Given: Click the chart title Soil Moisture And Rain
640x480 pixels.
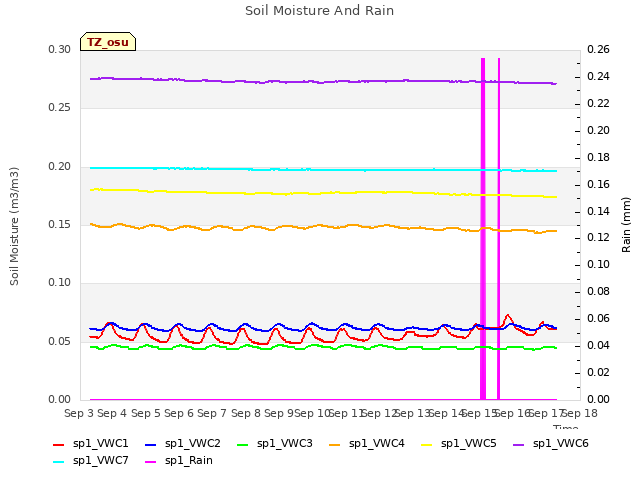Looking at the screenshot, I should 320,11.
